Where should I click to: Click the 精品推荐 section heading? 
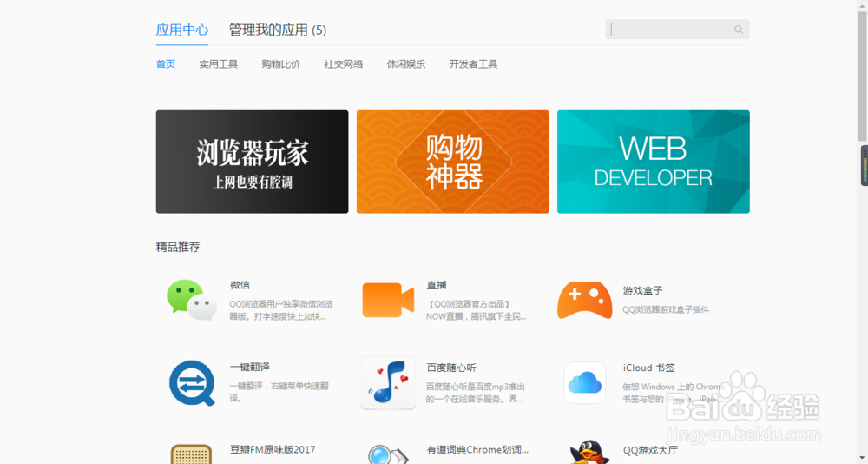pos(178,247)
